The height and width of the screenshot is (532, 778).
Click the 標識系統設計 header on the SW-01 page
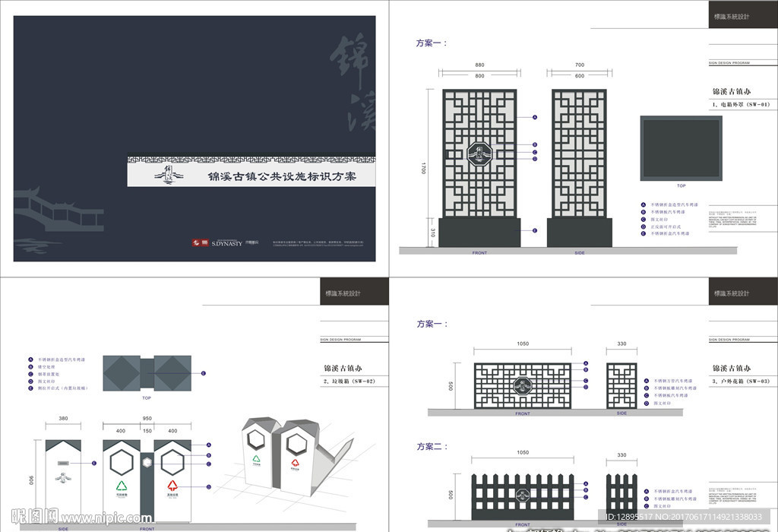[732, 17]
